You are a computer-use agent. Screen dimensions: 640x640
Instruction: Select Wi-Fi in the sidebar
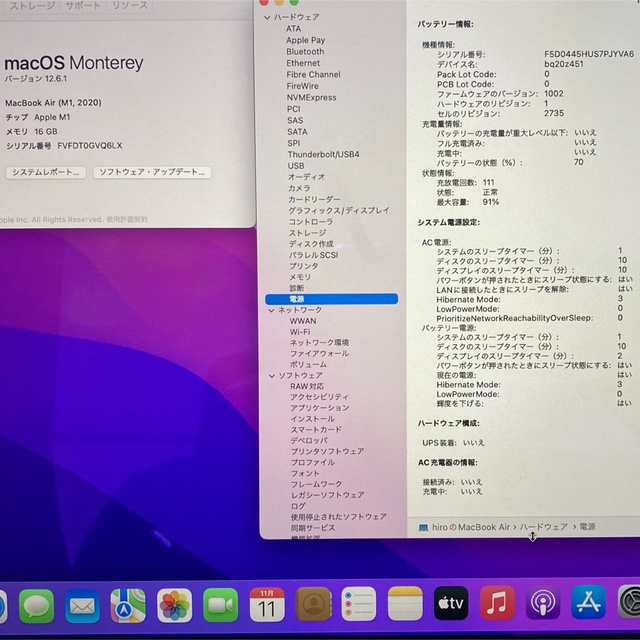click(300, 332)
